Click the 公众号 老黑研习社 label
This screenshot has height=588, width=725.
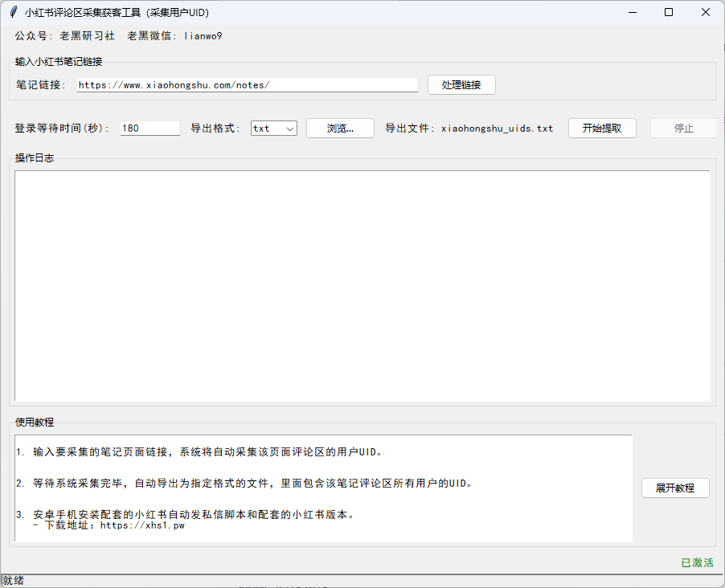point(63,35)
